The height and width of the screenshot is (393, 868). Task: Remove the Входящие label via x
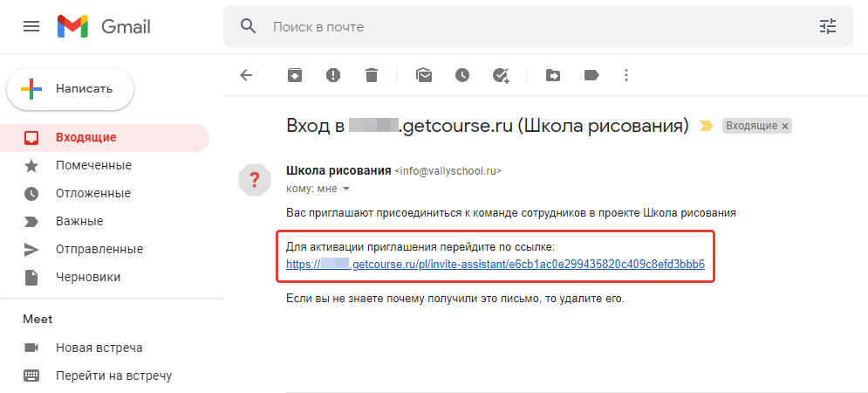pos(784,127)
